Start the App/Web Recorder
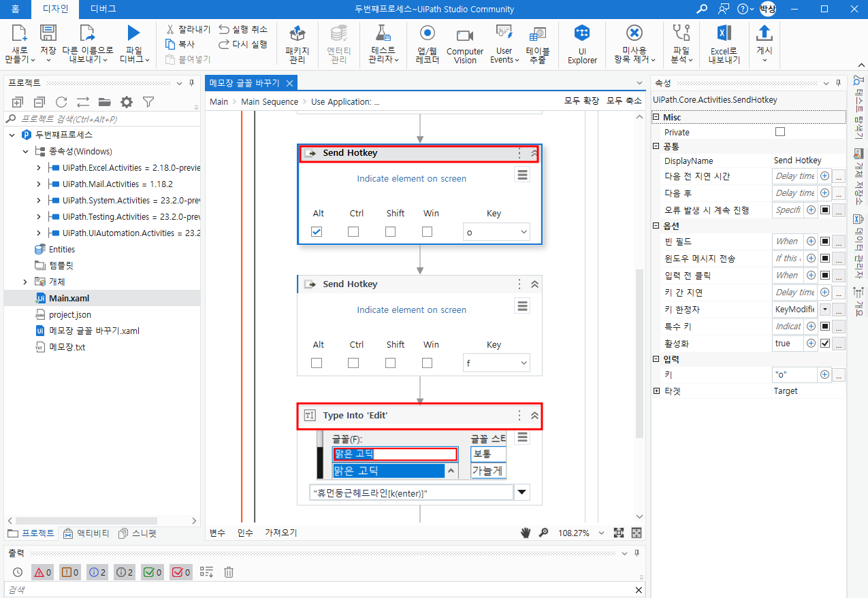The width and height of the screenshot is (868, 598). tap(427, 45)
